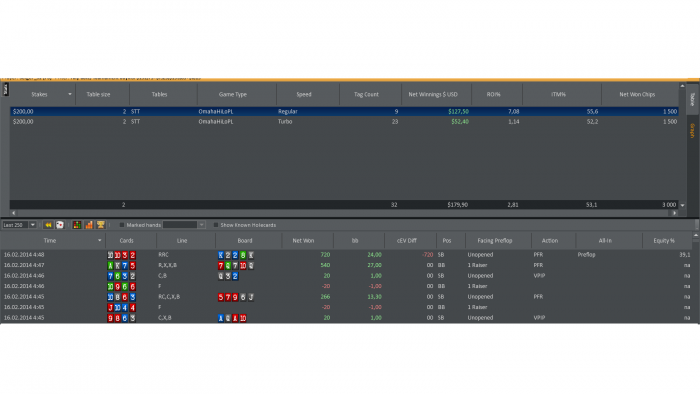Image resolution: width=700 pixels, height=394 pixels.
Task: Click right arrow of horizontal scrollbar
Action: 675,213
